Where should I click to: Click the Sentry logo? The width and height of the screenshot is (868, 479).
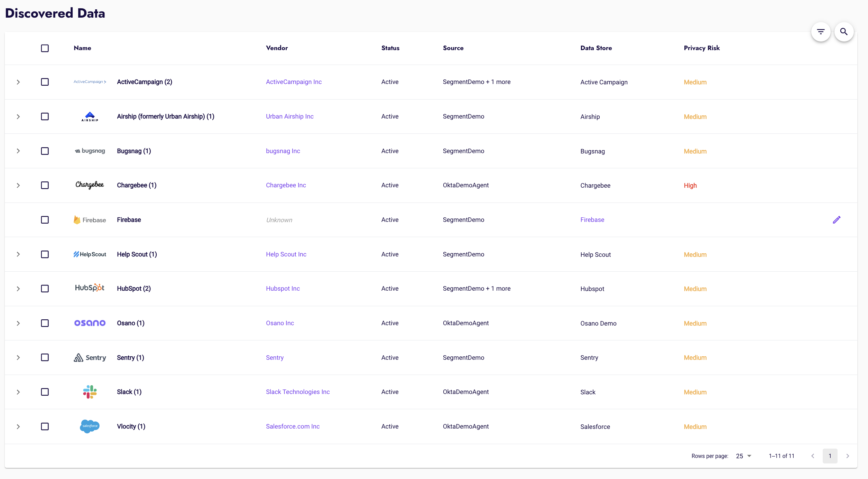[90, 358]
